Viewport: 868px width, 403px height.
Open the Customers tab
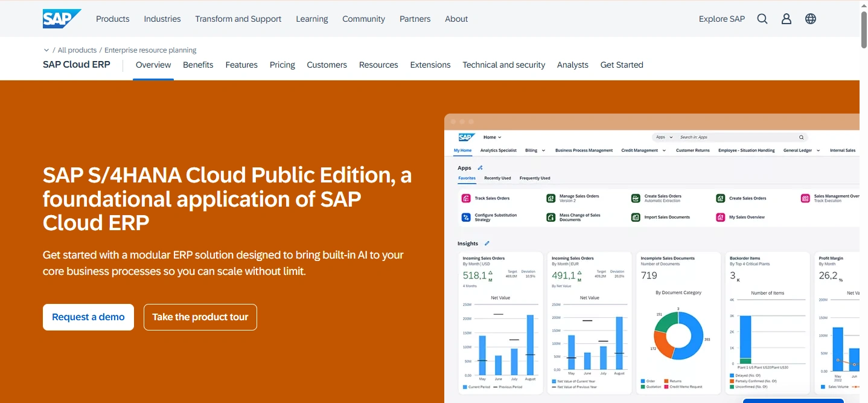click(327, 65)
